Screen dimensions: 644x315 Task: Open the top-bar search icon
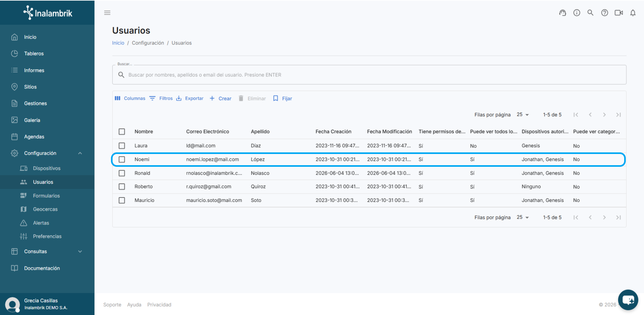(x=590, y=13)
